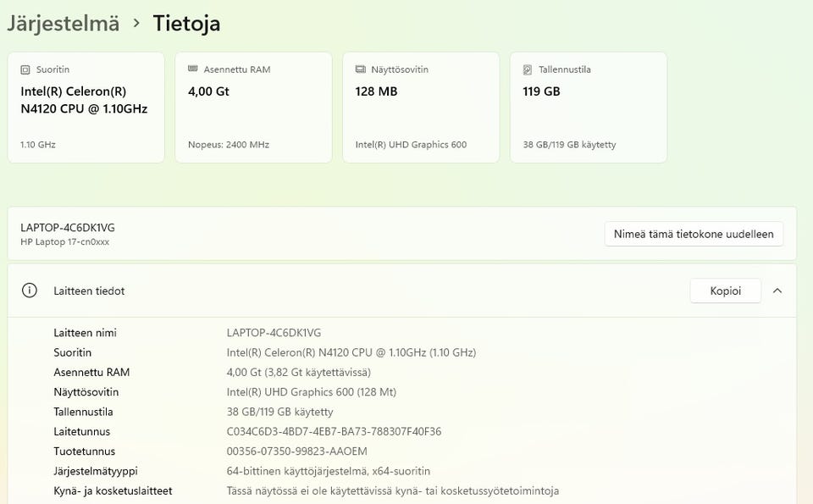Screen dimensions: 813x504
Task: Select the 4,00 Gt (3,82 Gt käytettävissä) value
Action: coord(299,373)
